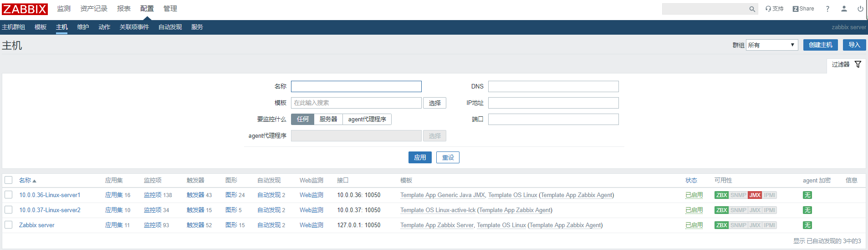Screen dimensions: 868x250
Task: Click the logout power icon
Action: pos(860,9)
